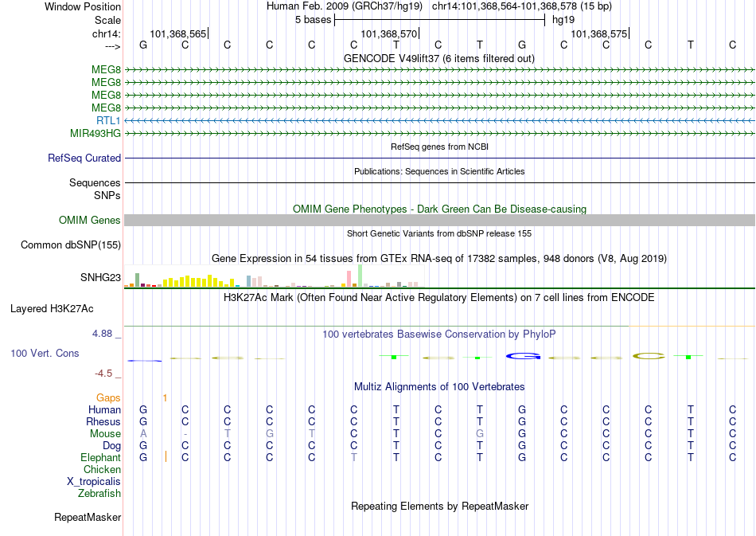Select the Zebrafish species label
The image size is (756, 536).
99,494
